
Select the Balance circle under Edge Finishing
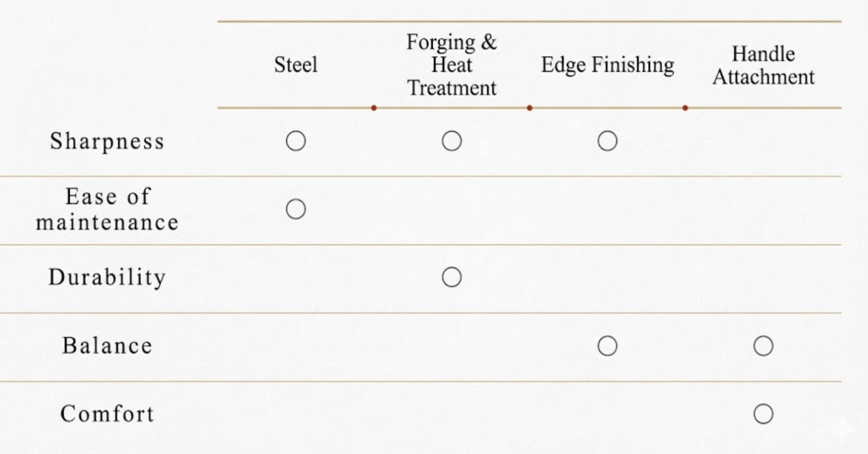[607, 345]
